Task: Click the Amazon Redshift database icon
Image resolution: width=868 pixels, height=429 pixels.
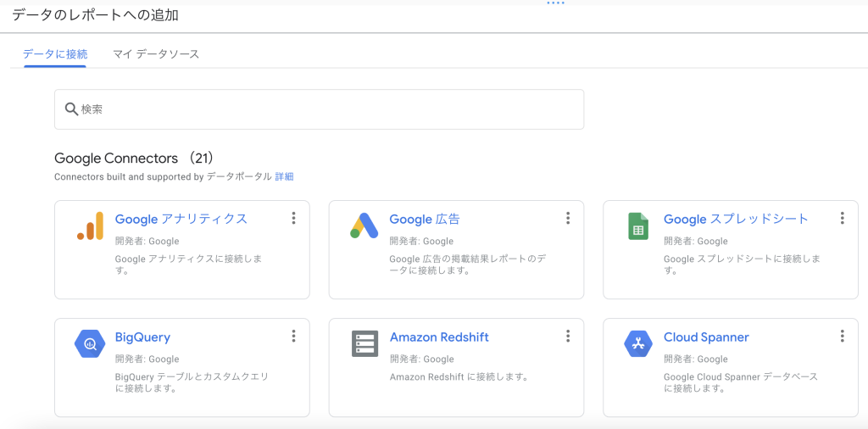Action: point(364,344)
